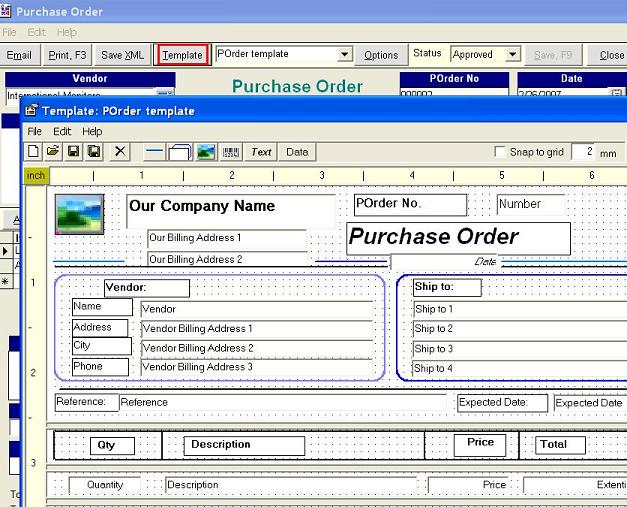Open Help menu in Template window

[x=92, y=132]
